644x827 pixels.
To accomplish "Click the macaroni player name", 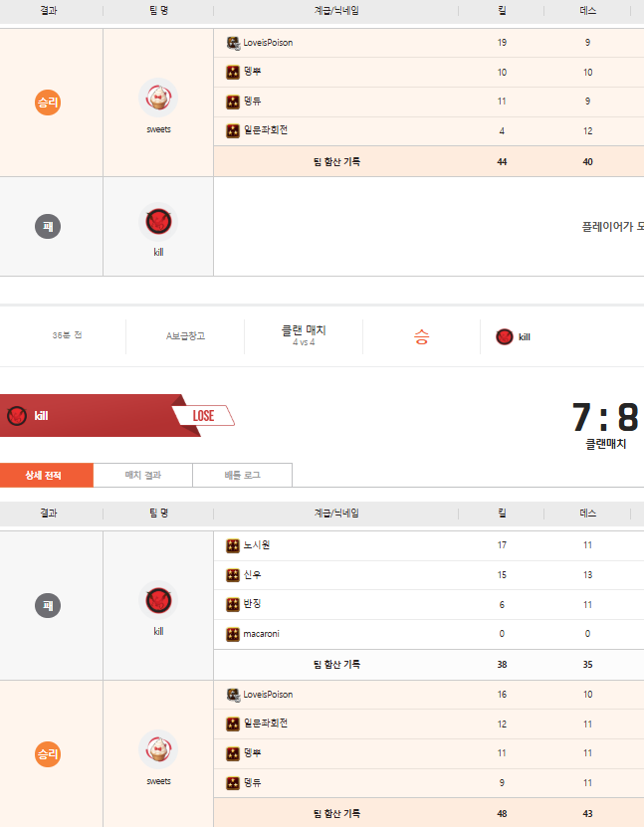I will (261, 634).
